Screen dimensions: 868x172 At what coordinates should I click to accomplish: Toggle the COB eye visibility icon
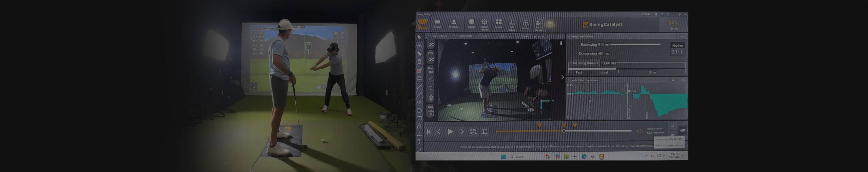pyautogui.click(x=431, y=59)
